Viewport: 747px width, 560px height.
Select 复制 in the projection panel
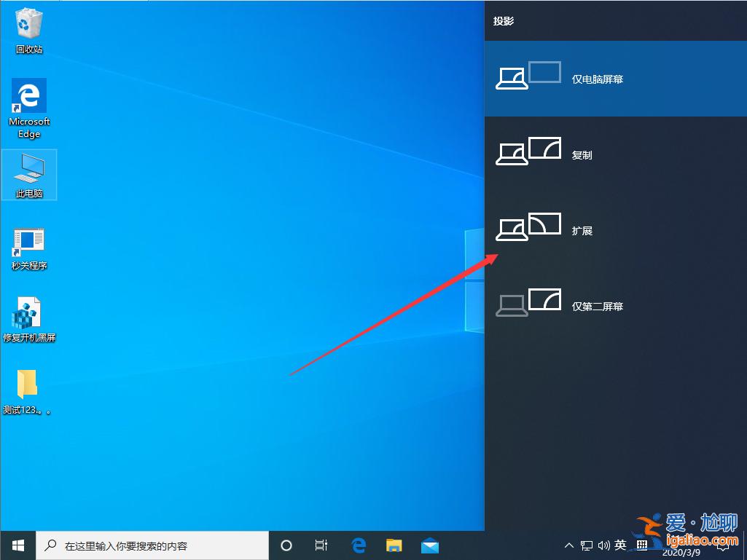pos(616,154)
